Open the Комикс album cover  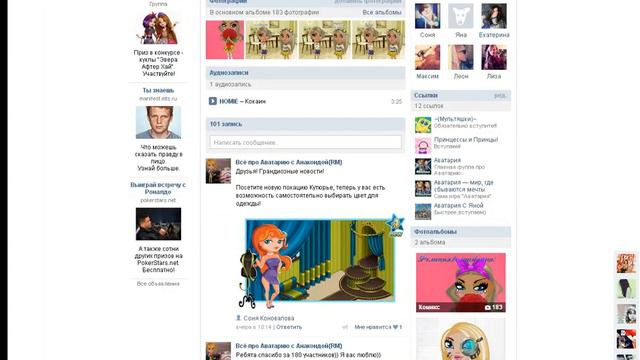(460, 282)
